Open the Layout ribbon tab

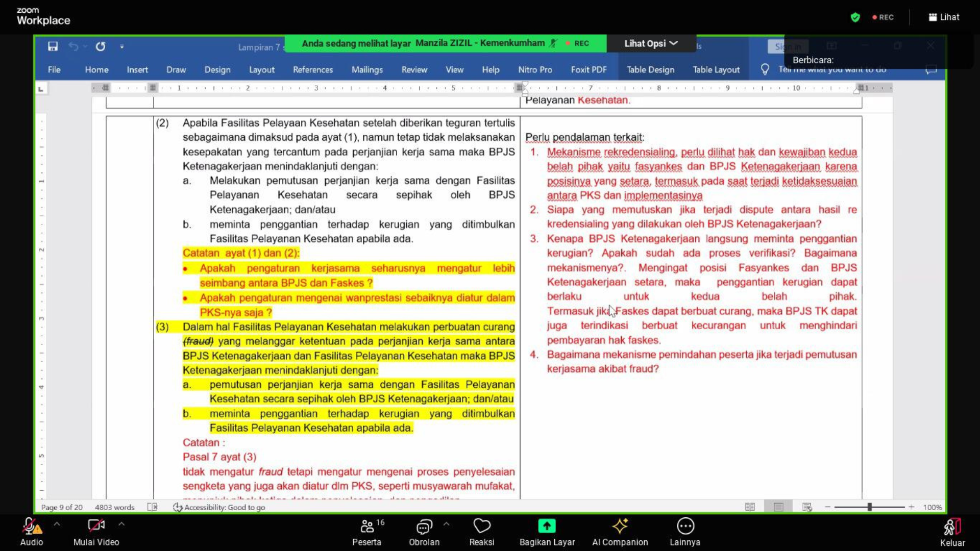pyautogui.click(x=262, y=69)
